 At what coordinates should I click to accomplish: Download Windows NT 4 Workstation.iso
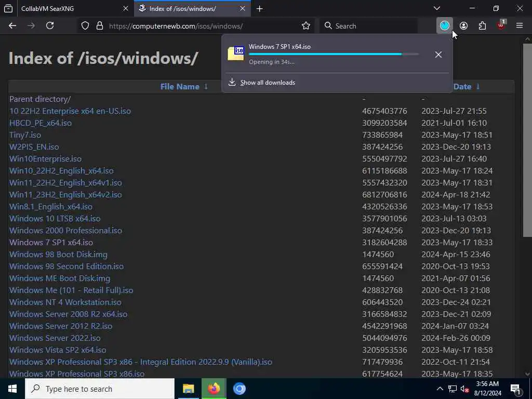(65, 302)
